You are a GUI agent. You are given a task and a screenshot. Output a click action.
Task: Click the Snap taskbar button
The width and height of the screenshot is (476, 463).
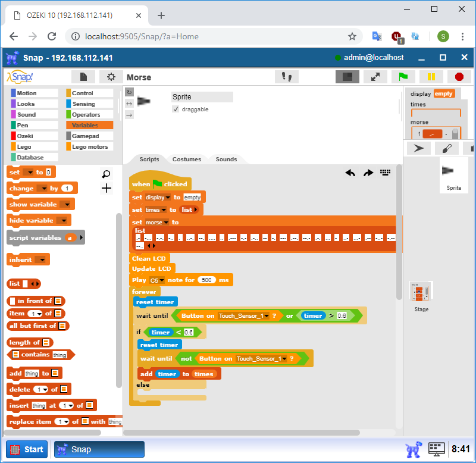(99, 449)
